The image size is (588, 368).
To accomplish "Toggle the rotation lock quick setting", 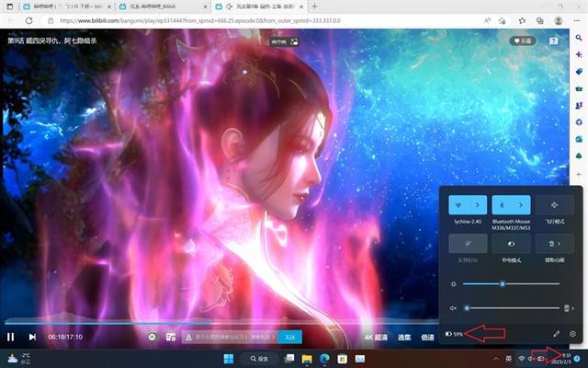I will pyautogui.click(x=468, y=244).
